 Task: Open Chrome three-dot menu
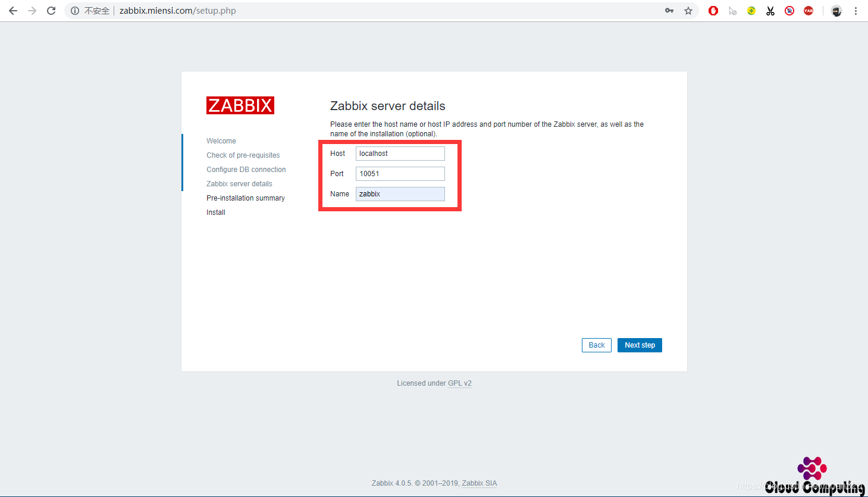tap(856, 11)
